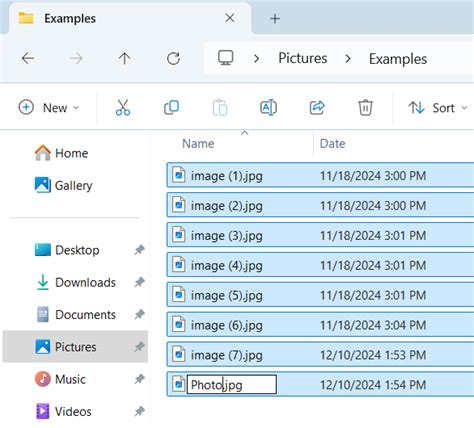474x428 pixels.
Task: Close the Examples tab
Action: [230, 18]
